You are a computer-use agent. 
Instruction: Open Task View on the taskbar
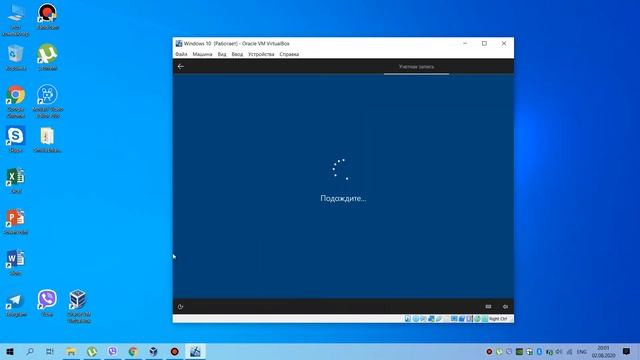(50, 351)
